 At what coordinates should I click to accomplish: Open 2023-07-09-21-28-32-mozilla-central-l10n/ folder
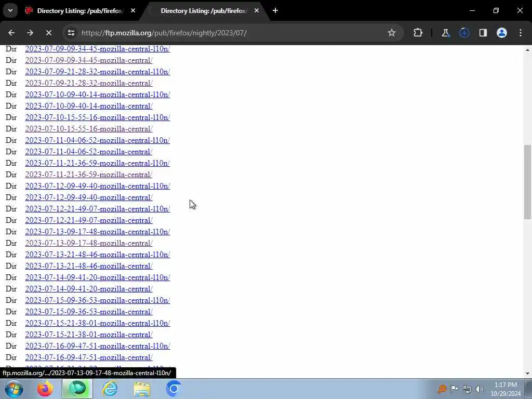pyautogui.click(x=97, y=72)
